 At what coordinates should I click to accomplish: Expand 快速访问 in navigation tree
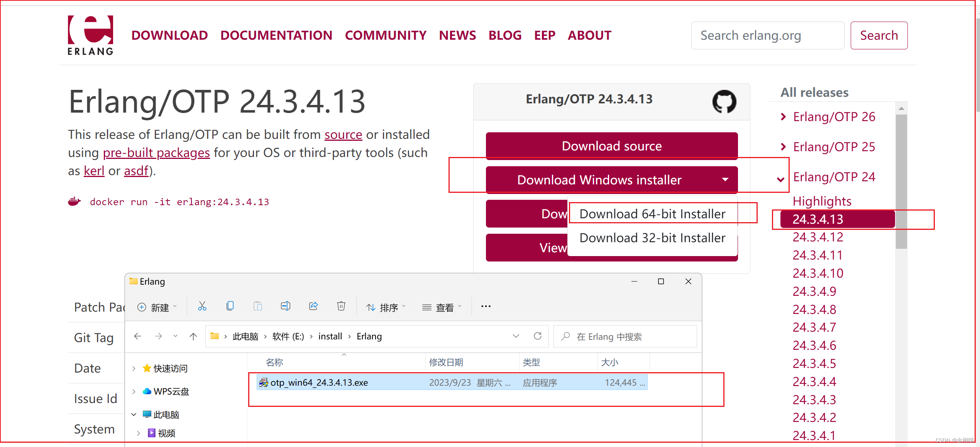tap(134, 368)
